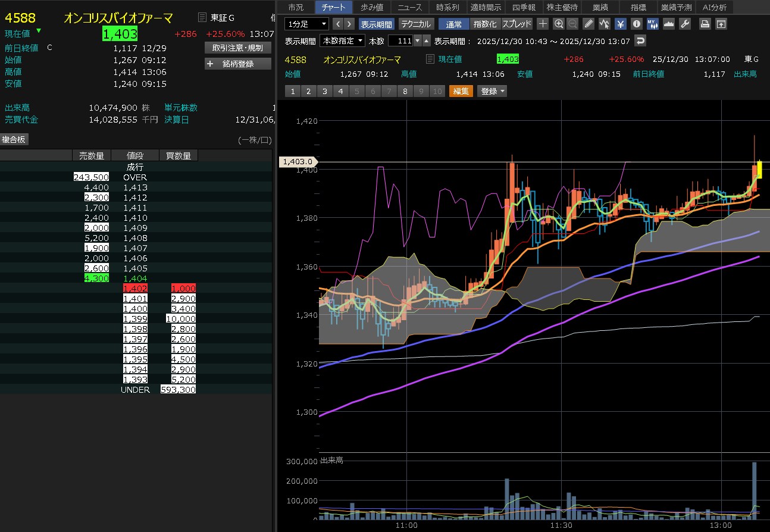Zoom in the chart with magnifier plus
Viewport: 770px width, 532px height.
pyautogui.click(x=558, y=24)
